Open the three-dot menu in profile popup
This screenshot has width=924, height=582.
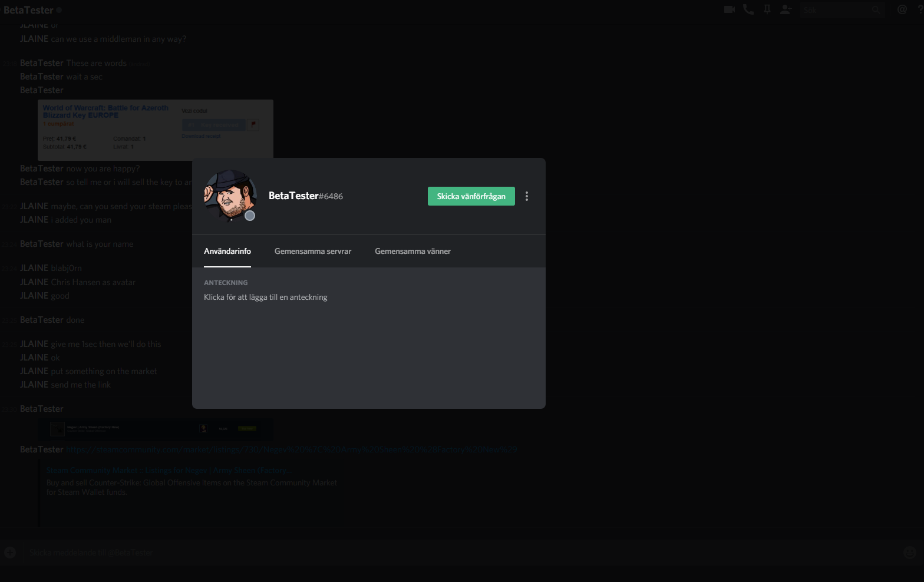coord(527,196)
